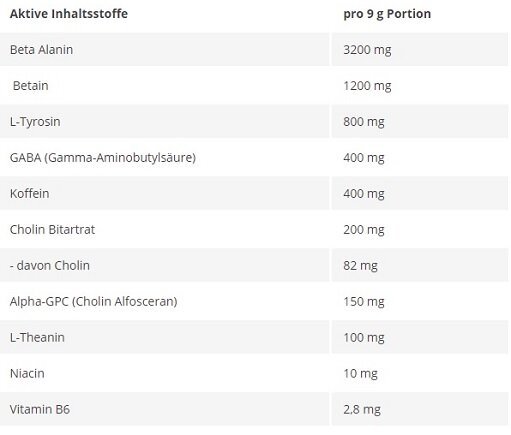Click the 3200 mg amount cell
511x435 pixels.
420,49
